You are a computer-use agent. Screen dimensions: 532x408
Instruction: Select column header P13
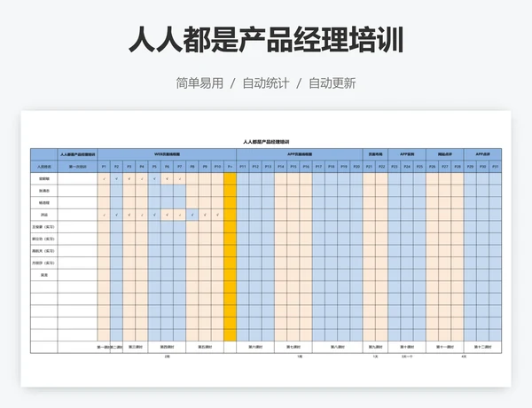(268, 167)
